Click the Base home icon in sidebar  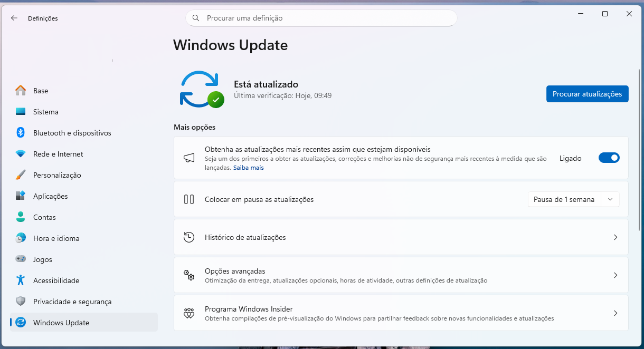coord(21,91)
